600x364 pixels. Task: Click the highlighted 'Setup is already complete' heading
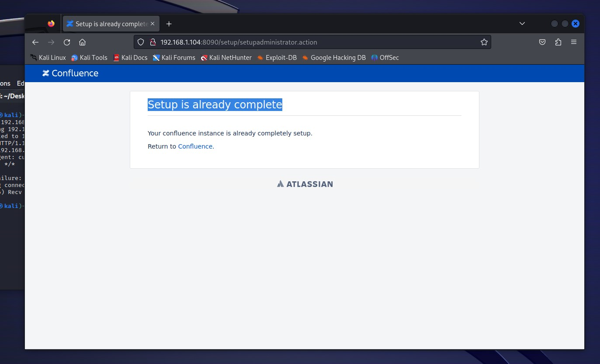pyautogui.click(x=215, y=104)
